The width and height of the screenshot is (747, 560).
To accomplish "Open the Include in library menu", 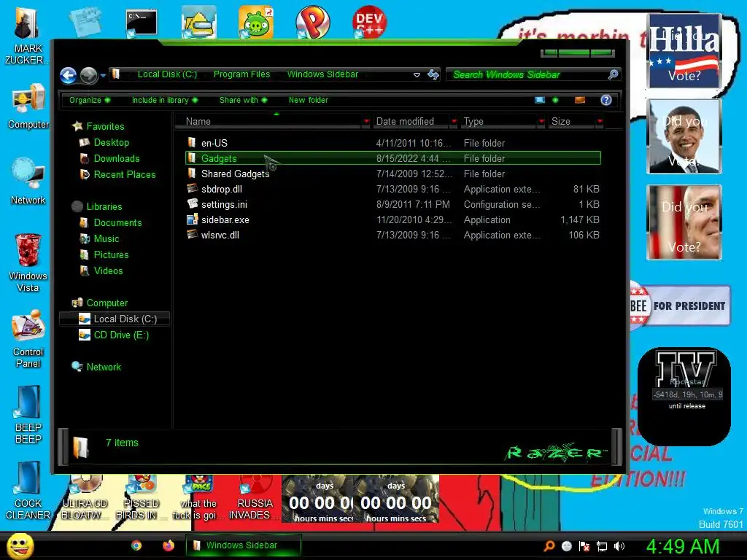I will 164,100.
